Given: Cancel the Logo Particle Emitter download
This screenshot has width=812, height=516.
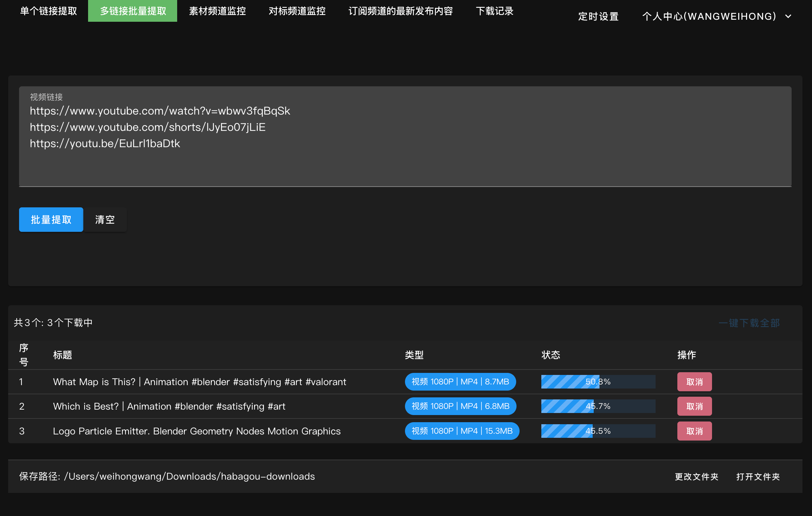Looking at the screenshot, I should click(694, 431).
